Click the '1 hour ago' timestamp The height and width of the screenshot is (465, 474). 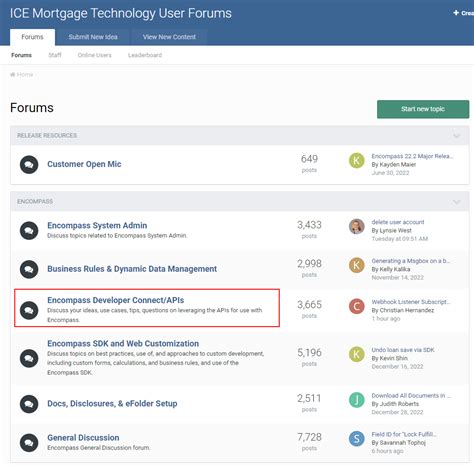pos(386,318)
